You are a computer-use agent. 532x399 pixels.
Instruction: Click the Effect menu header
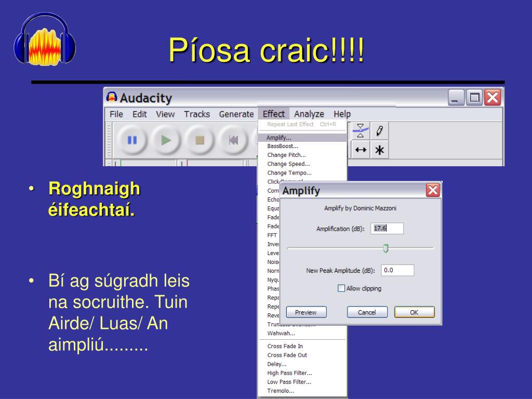(274, 114)
